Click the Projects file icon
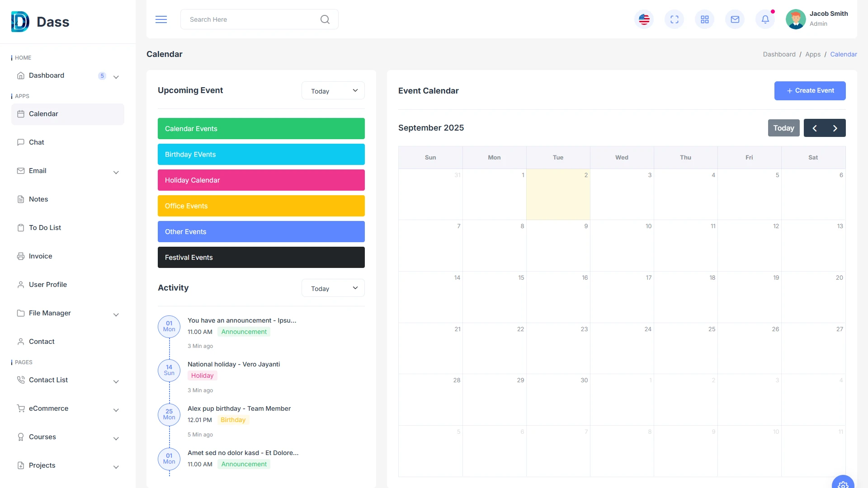Viewport: 868px width, 488px height. click(21, 465)
